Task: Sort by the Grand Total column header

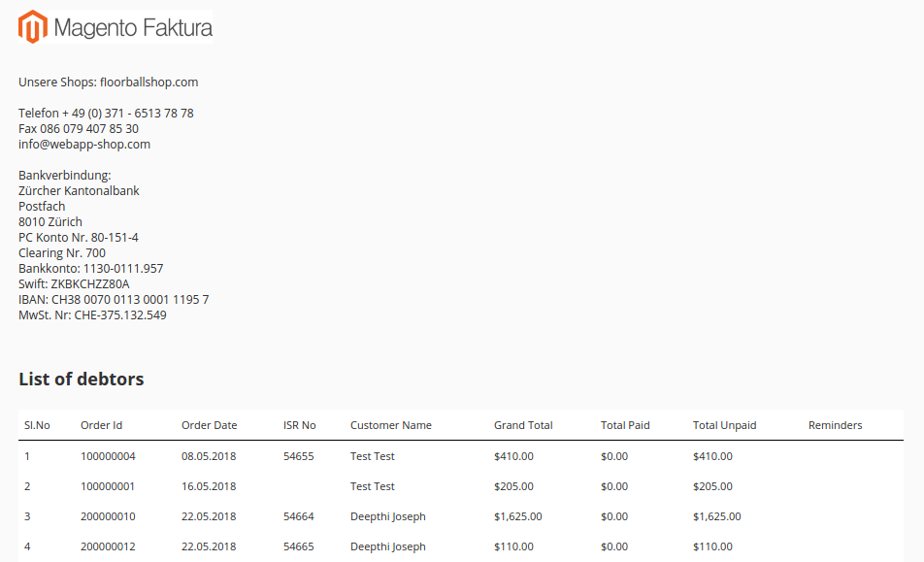Action: tap(523, 425)
